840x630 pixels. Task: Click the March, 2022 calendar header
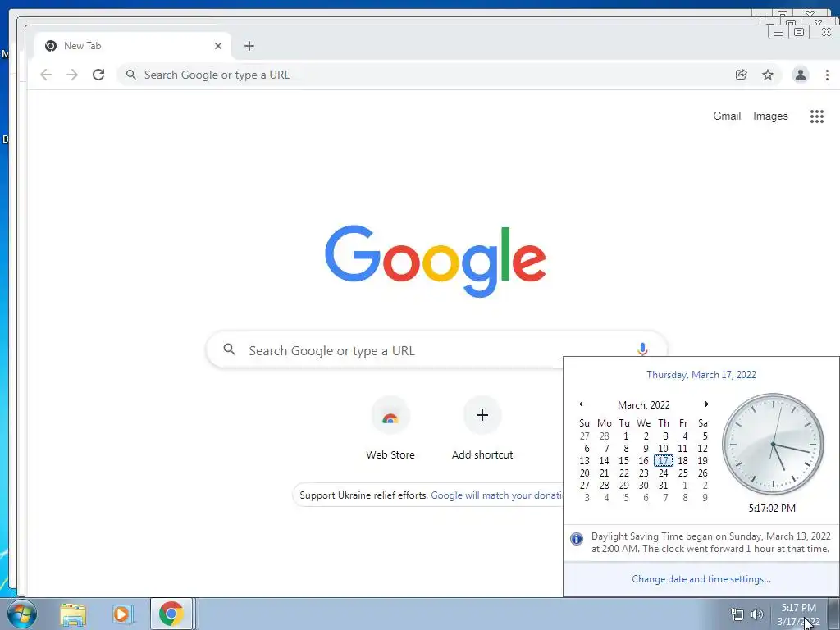tap(643, 405)
